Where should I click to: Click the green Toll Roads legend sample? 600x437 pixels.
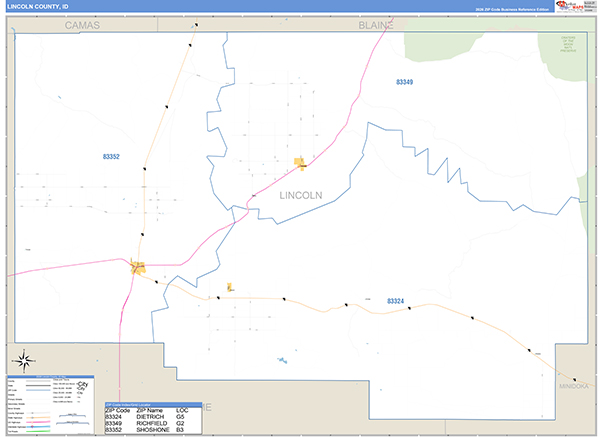coord(38,431)
